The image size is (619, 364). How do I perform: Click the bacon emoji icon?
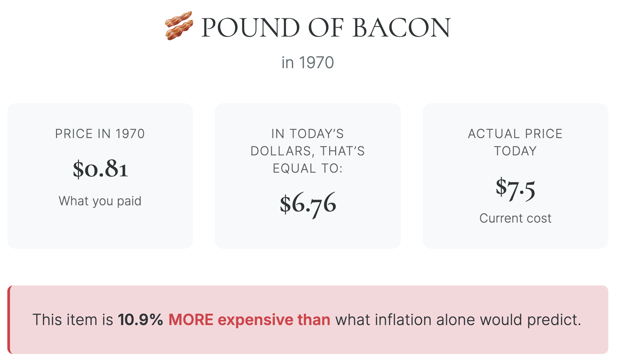point(179,26)
